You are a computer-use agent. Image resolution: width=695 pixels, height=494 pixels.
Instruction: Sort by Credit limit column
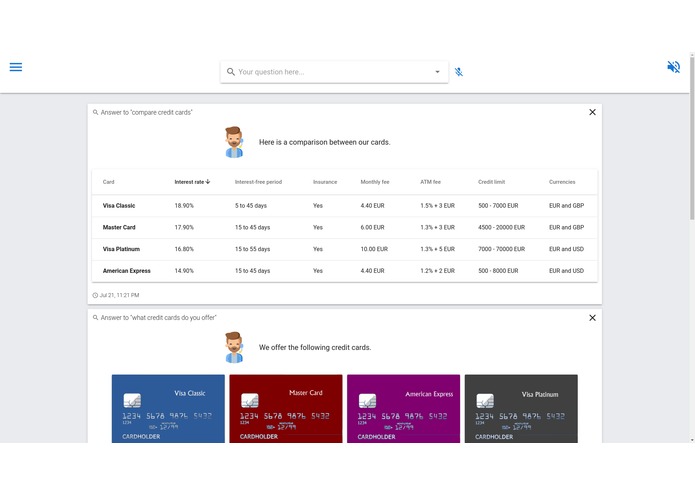[x=492, y=182]
